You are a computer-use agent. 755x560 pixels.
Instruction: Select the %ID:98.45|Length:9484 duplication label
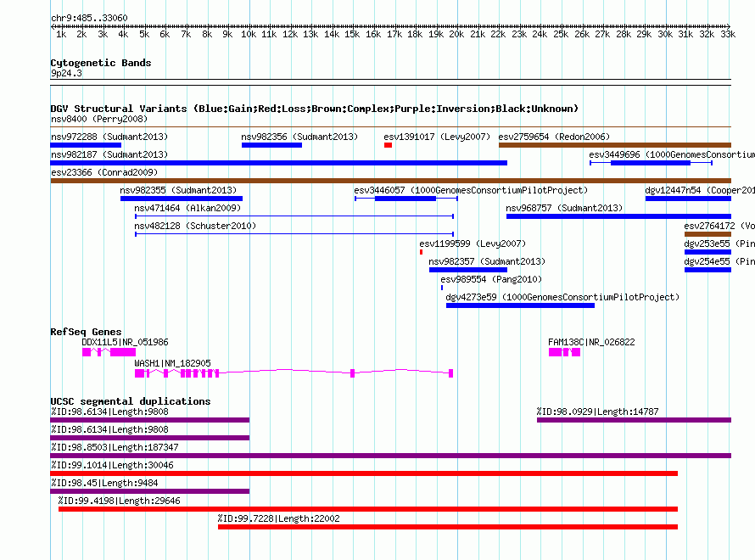pos(104,483)
